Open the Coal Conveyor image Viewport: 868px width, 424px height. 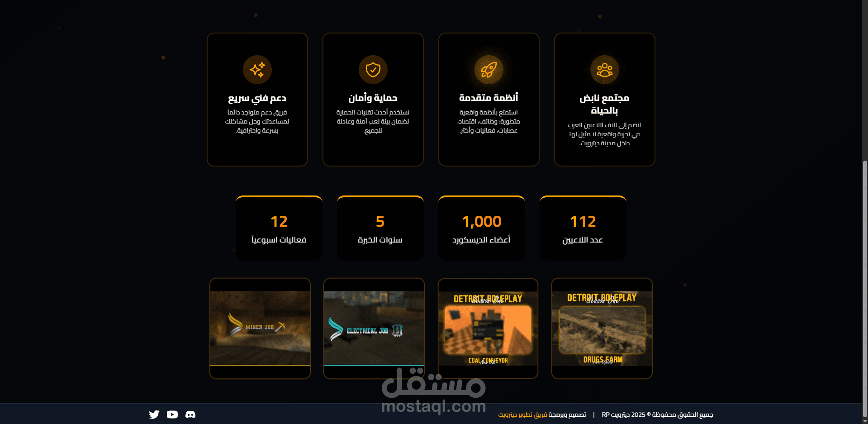488,329
